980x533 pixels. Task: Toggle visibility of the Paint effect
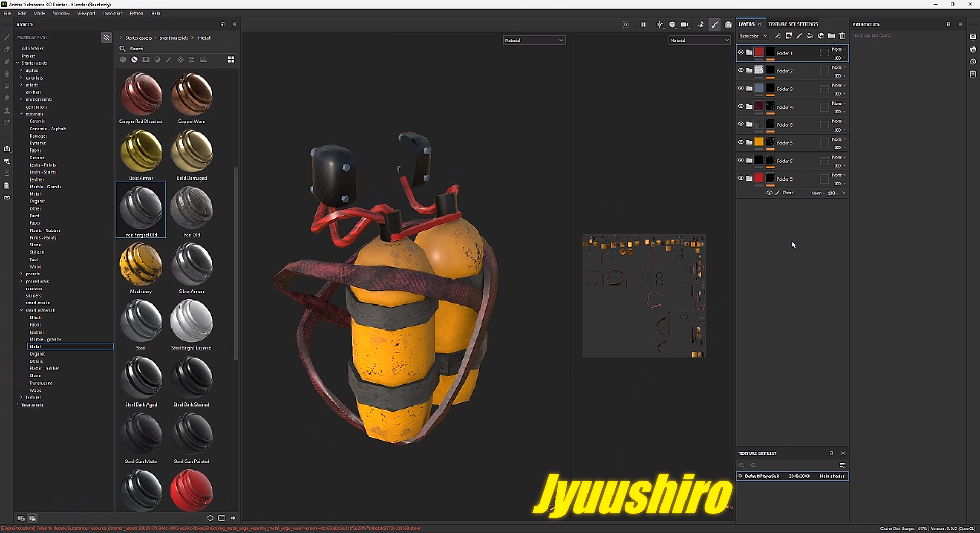click(x=769, y=193)
